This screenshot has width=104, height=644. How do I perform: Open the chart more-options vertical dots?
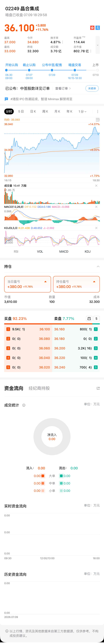coord(97,111)
